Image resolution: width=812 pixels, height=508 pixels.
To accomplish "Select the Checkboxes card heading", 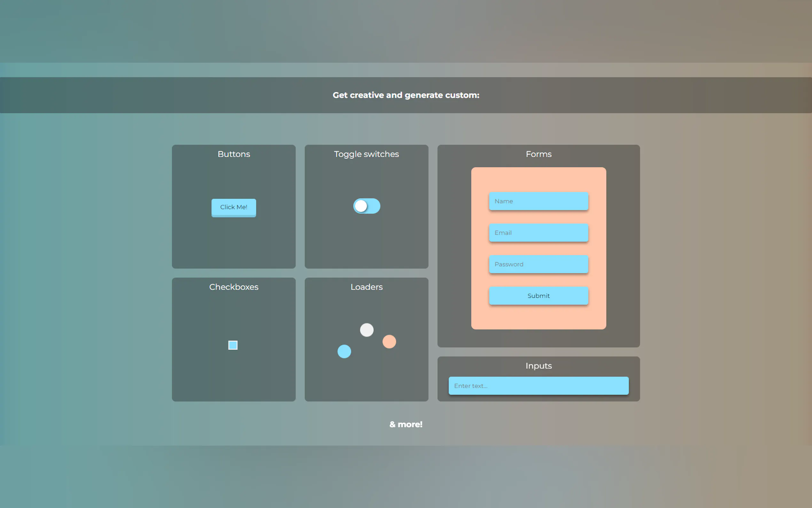I will tap(234, 287).
